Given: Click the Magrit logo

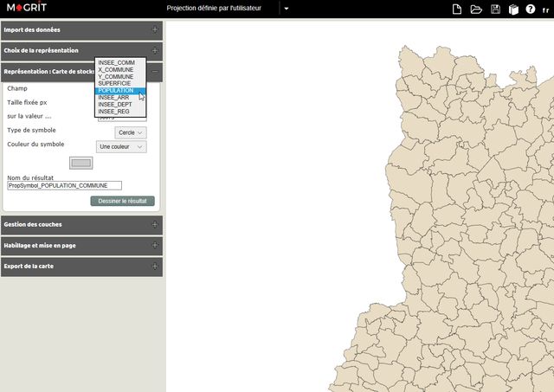Looking at the screenshot, I should coord(26,9).
